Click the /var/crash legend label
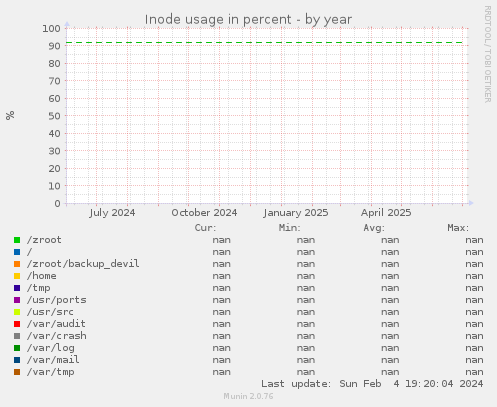Screen dimensions: 497x407 (x=56, y=336)
